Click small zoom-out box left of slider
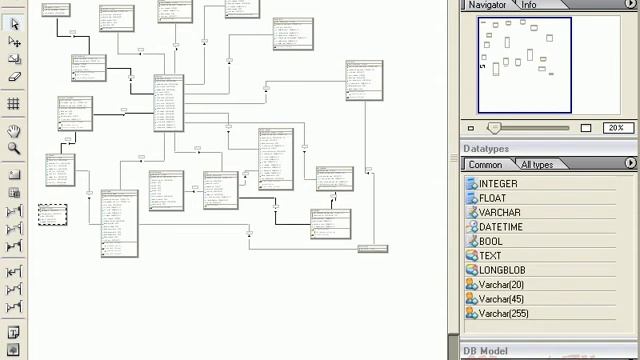This screenshot has height=360, width=640. click(471, 128)
